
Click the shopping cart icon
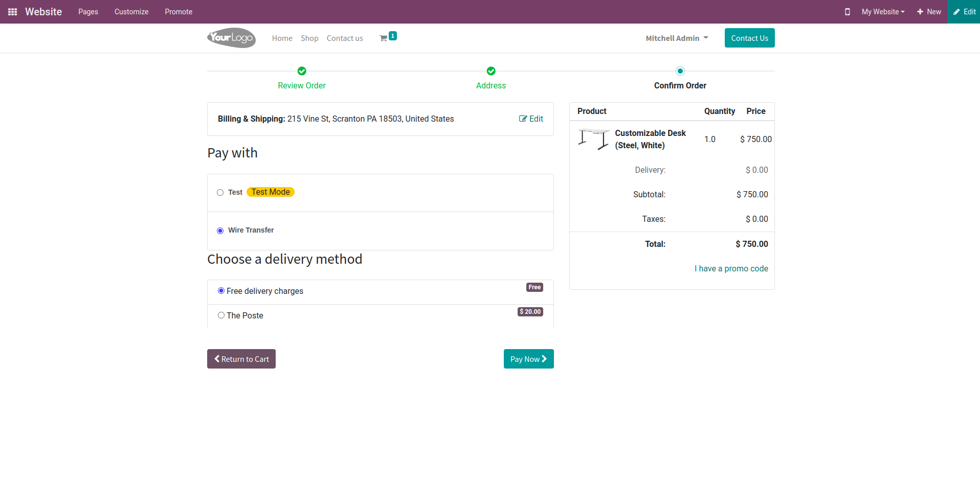tap(383, 38)
